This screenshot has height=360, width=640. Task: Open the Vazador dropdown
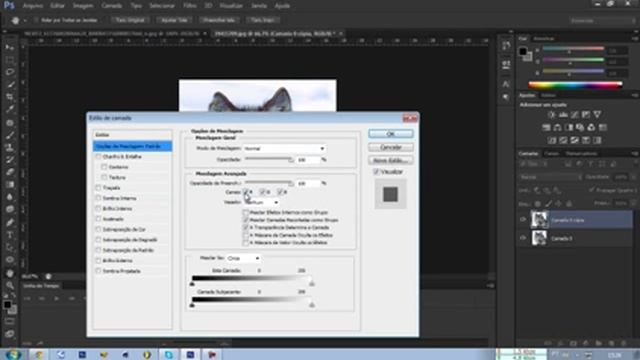(x=262, y=202)
